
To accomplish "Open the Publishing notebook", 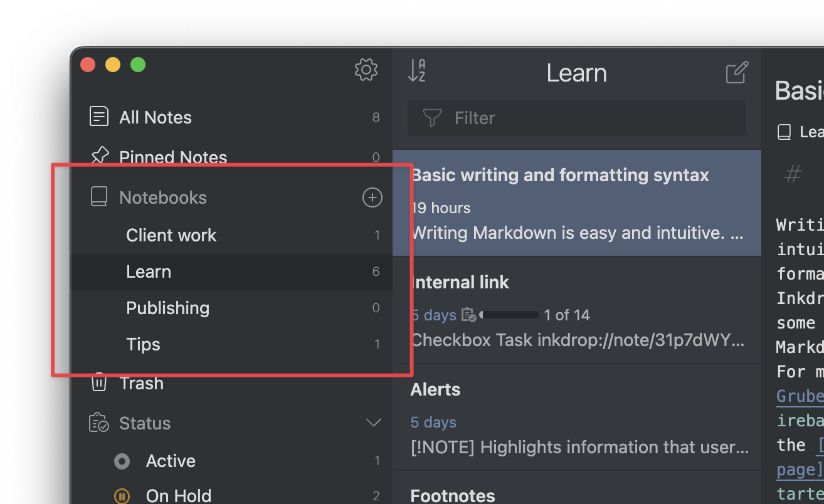I will [167, 308].
